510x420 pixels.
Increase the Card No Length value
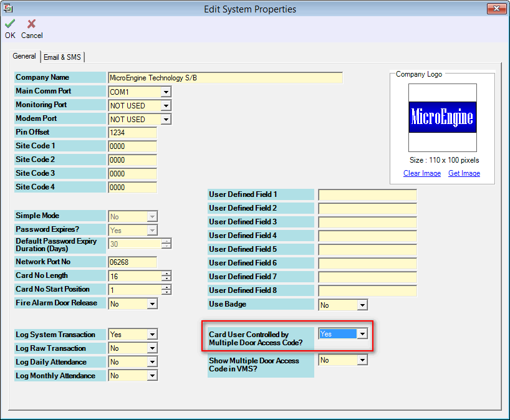(166, 274)
